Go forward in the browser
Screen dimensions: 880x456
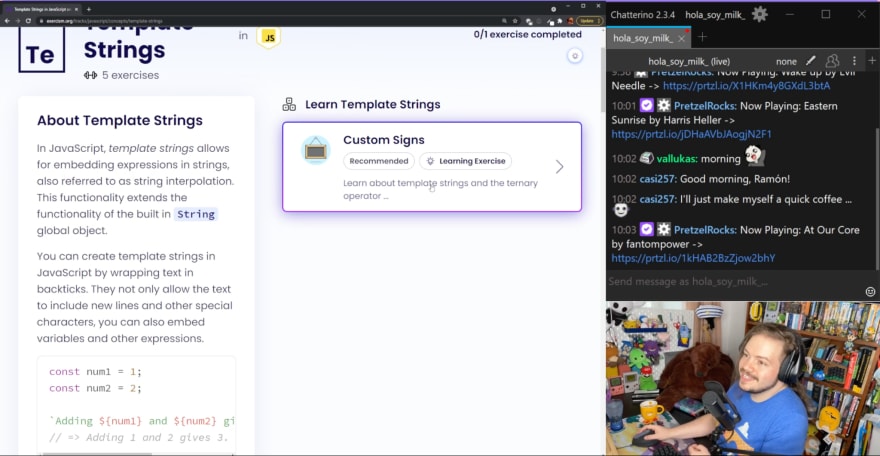[x=17, y=21]
